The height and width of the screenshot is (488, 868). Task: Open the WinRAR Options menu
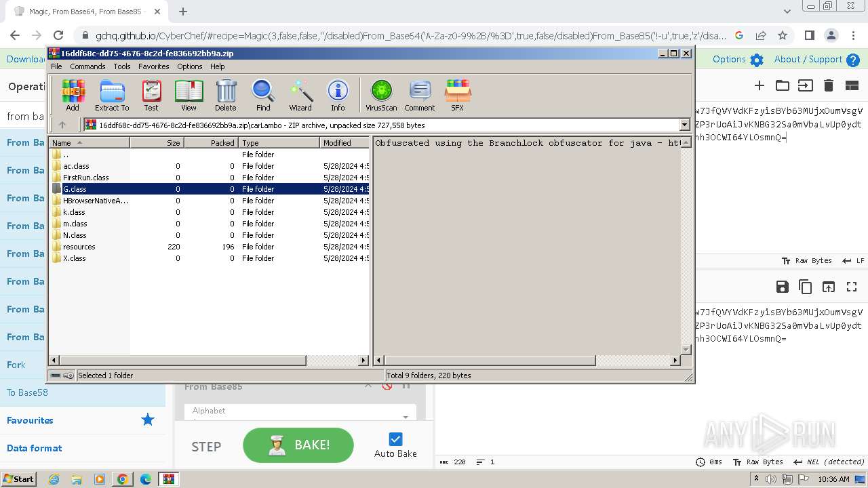pyautogui.click(x=190, y=66)
